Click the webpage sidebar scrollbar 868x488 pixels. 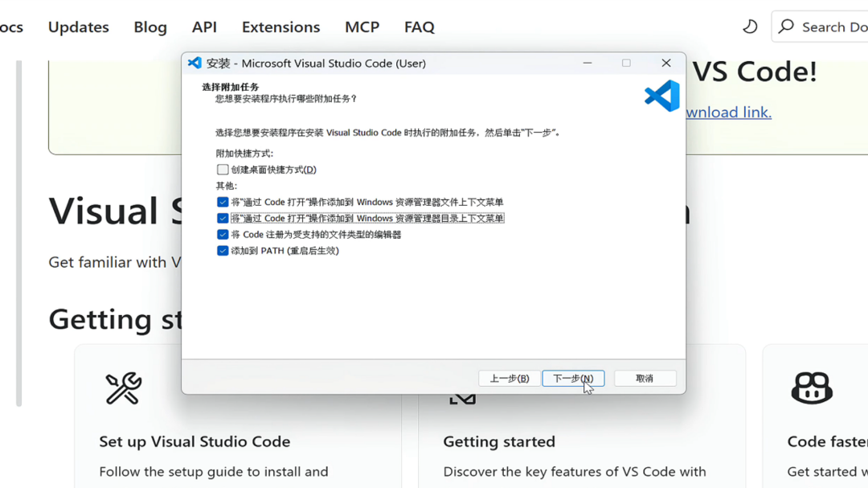[x=18, y=232]
